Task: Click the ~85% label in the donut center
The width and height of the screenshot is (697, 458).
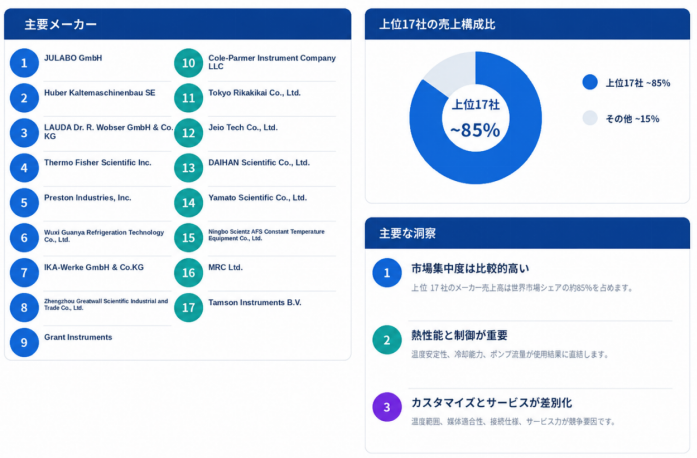Action: tap(475, 130)
